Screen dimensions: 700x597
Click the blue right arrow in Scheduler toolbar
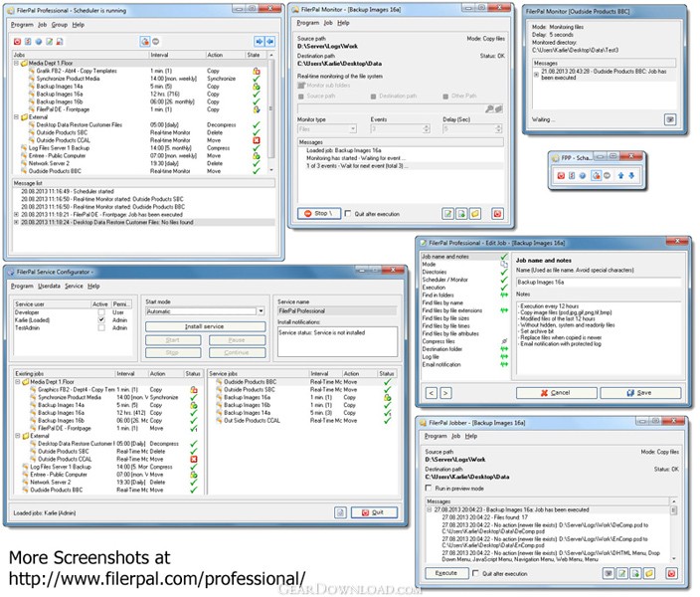[x=259, y=42]
